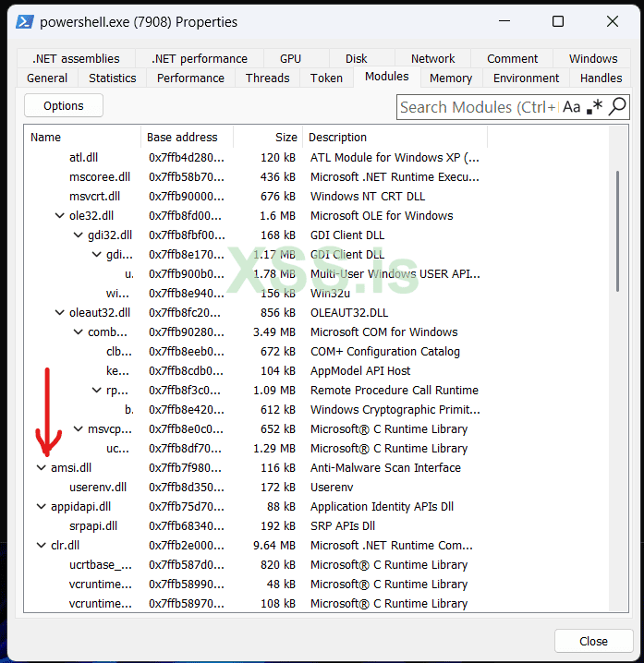Collapse the amsi.dll tree node
Screen dimensions: 644x663
pyautogui.click(x=41, y=467)
